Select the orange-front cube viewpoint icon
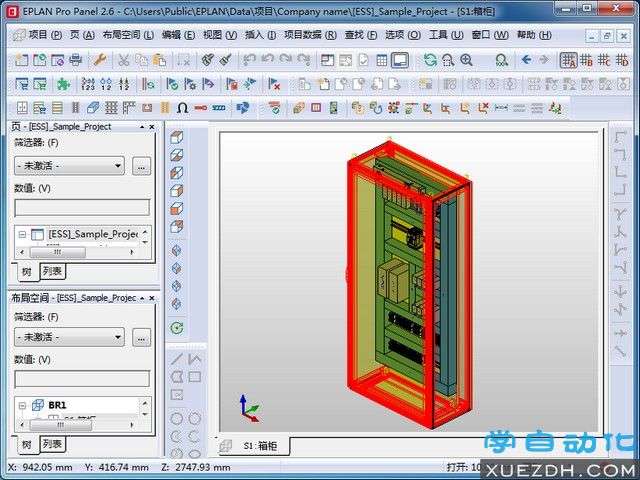Image resolution: width=640 pixels, height=480 pixels. [x=176, y=209]
